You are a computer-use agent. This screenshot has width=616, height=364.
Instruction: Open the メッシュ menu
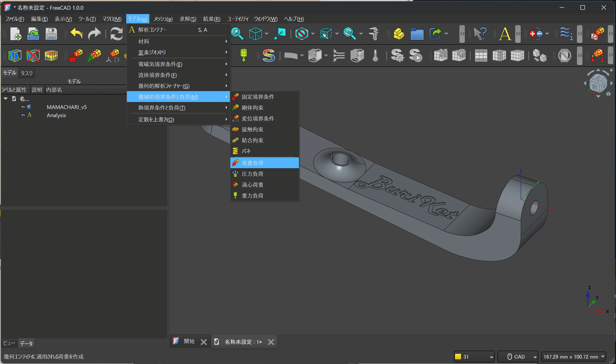coord(163,19)
